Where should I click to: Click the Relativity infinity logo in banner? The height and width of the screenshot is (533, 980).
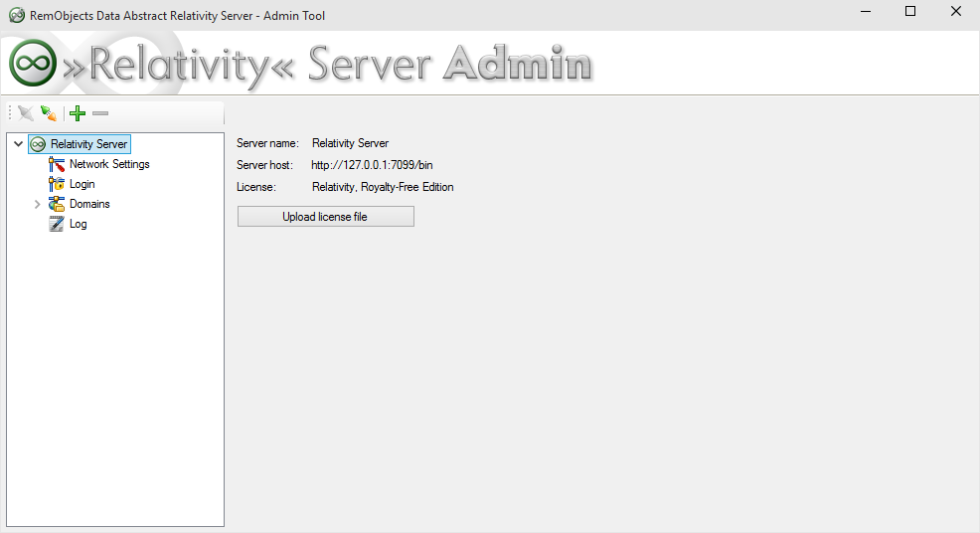click(33, 63)
